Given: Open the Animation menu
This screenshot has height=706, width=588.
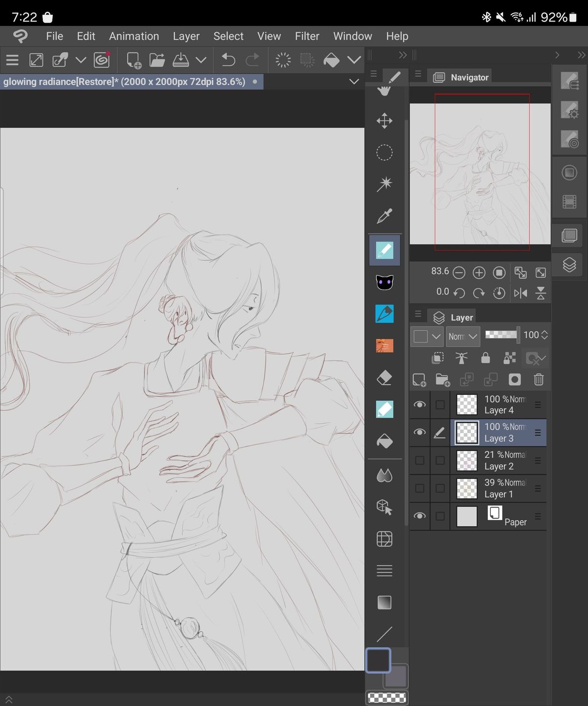Looking at the screenshot, I should tap(134, 36).
